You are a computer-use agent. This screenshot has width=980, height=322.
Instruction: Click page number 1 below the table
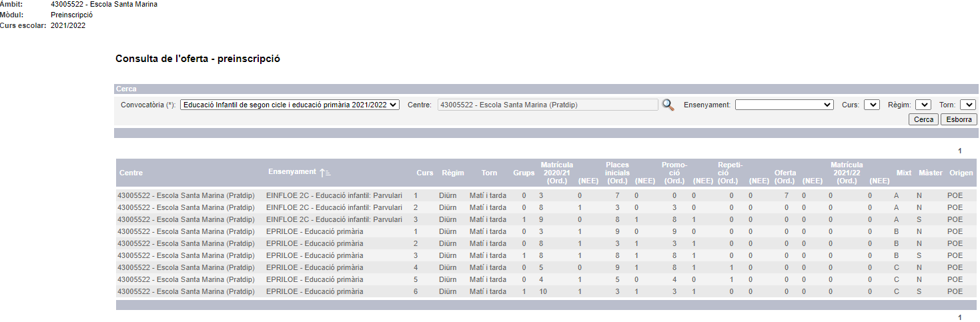point(960,317)
